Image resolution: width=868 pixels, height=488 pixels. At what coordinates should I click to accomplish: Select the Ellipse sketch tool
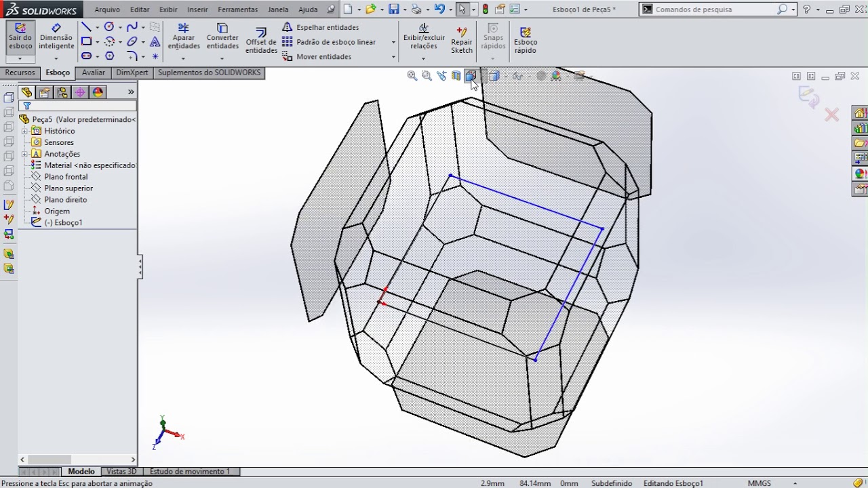(x=132, y=42)
